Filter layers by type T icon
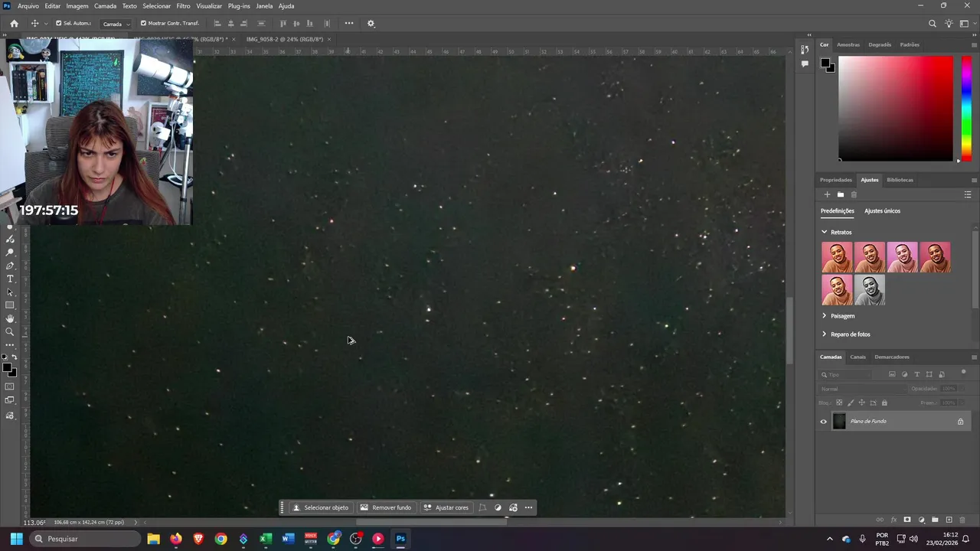This screenshot has height=551, width=980. (917, 374)
